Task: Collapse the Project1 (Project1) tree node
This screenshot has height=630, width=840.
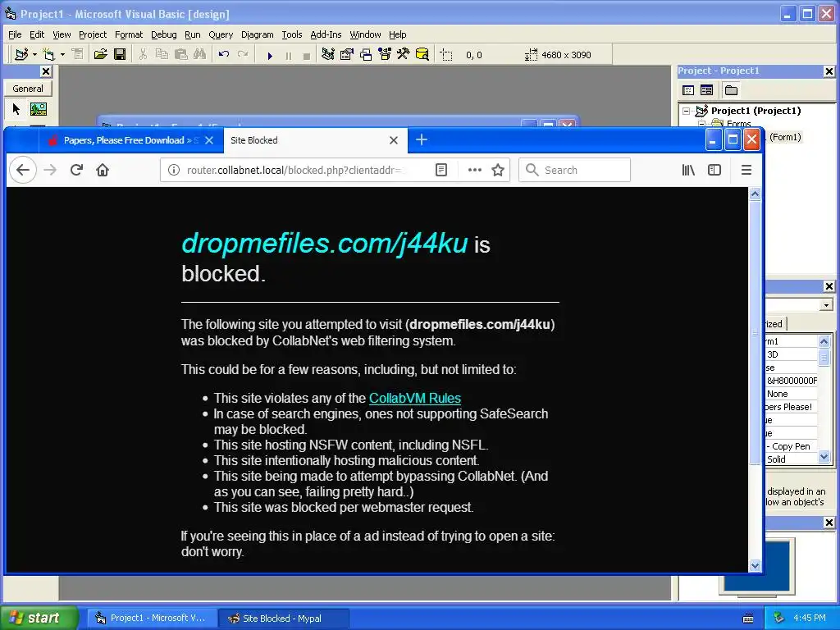Action: tap(687, 111)
